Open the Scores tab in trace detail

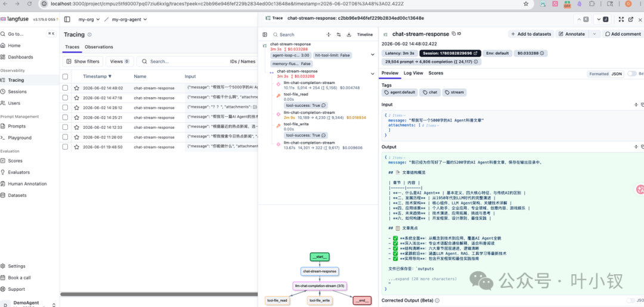pyautogui.click(x=435, y=73)
